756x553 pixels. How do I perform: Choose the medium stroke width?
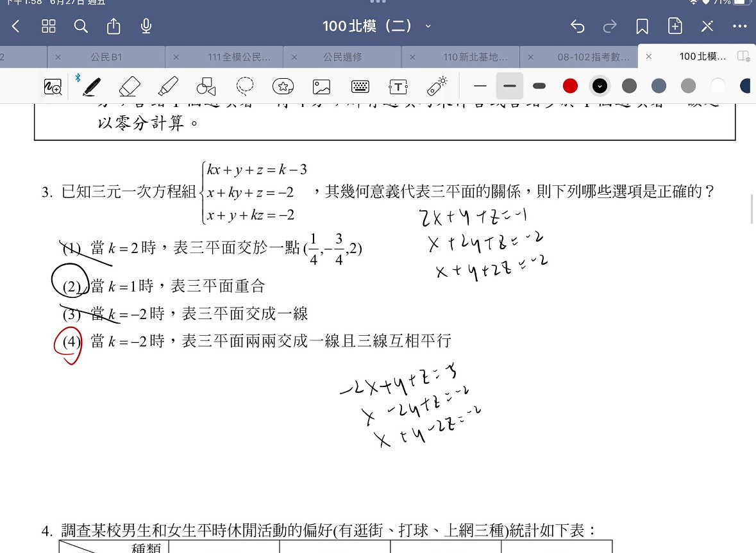[510, 87]
